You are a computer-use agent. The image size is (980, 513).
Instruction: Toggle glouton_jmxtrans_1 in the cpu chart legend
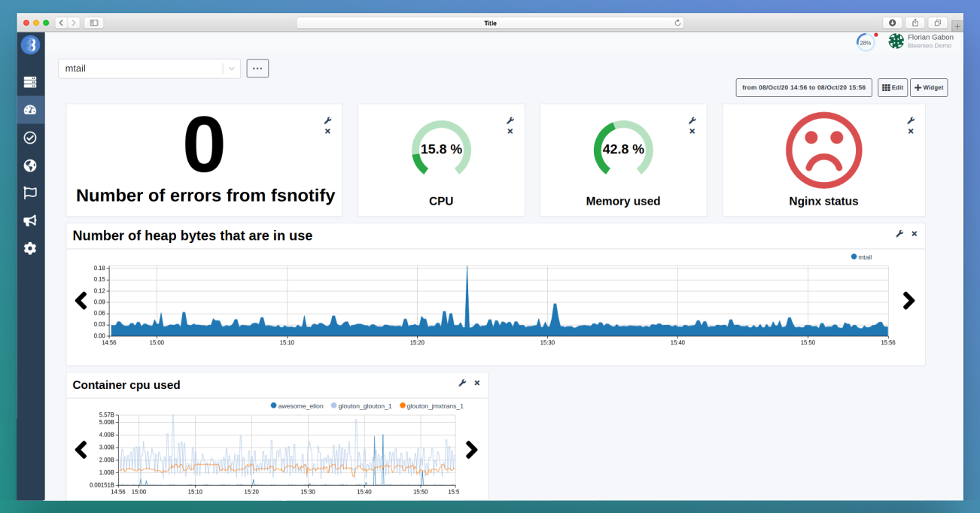pos(433,405)
